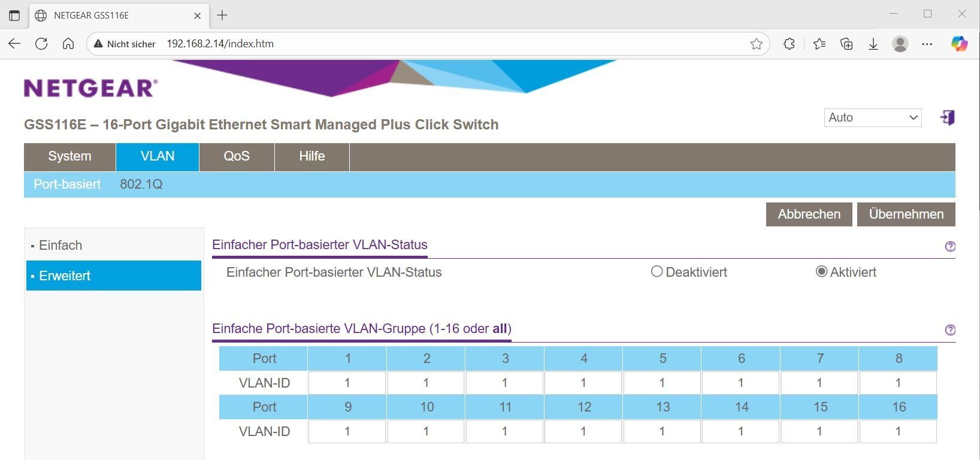Image resolution: width=980 pixels, height=460 pixels.
Task: Click the port 12 header cell
Action: 584,407
